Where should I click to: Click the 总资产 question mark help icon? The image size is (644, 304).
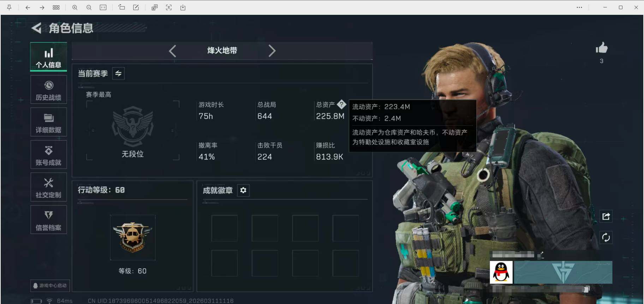(x=341, y=104)
